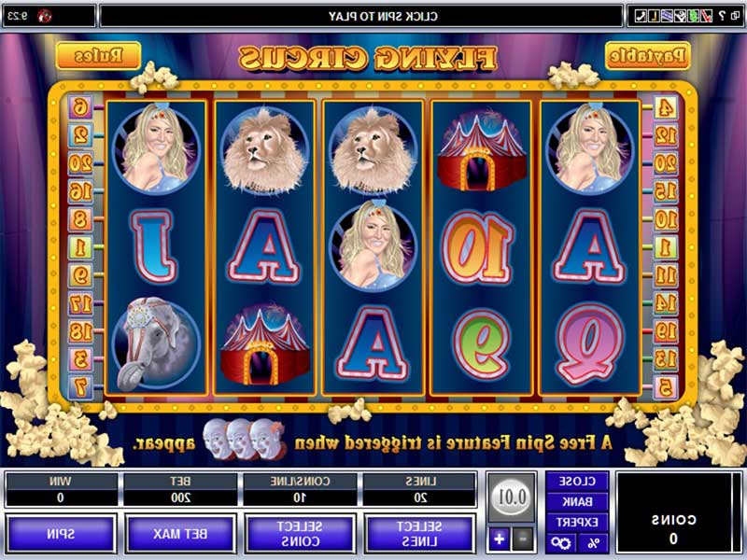Click the overlapping windows icon in top bar
The width and height of the screenshot is (747, 560).
coord(735,16)
